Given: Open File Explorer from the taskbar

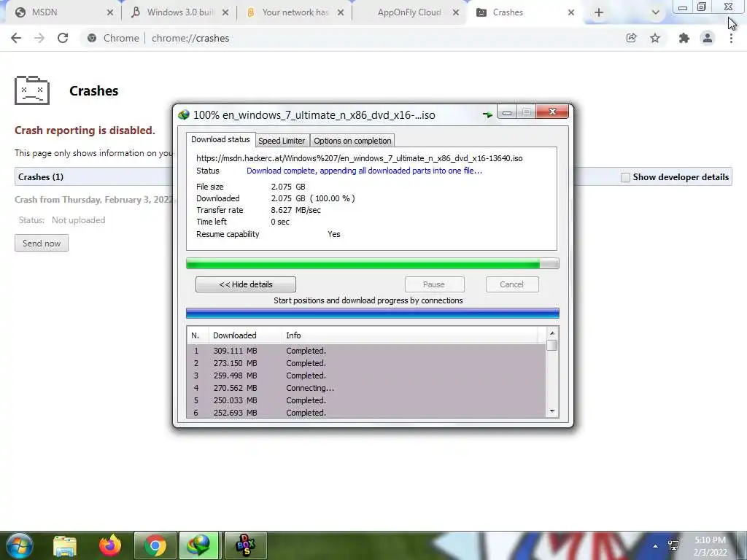Looking at the screenshot, I should (x=64, y=545).
